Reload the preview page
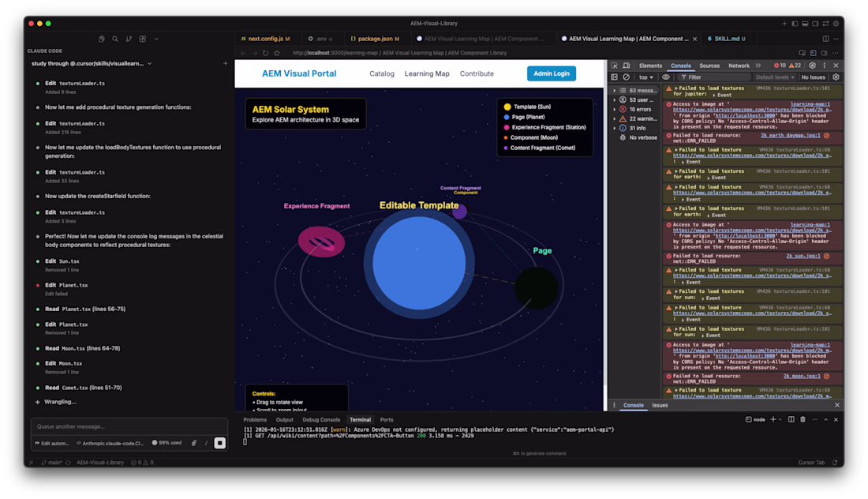 coord(266,53)
